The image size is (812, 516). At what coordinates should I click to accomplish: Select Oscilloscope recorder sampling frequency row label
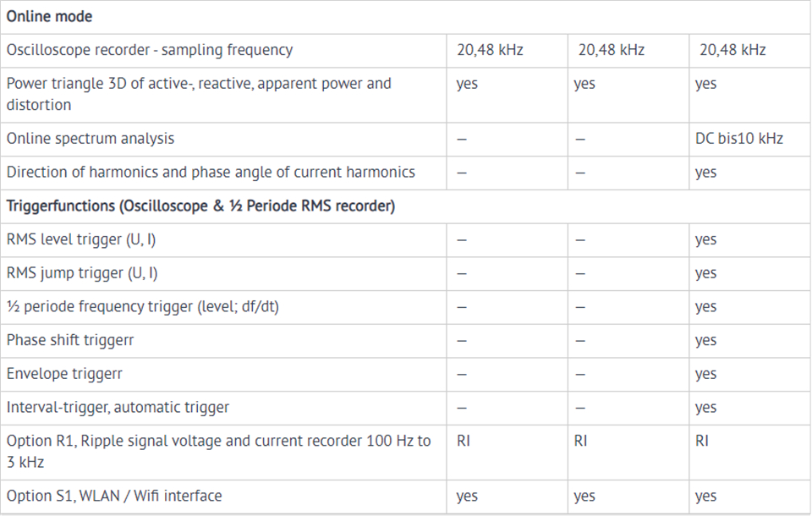click(x=149, y=50)
